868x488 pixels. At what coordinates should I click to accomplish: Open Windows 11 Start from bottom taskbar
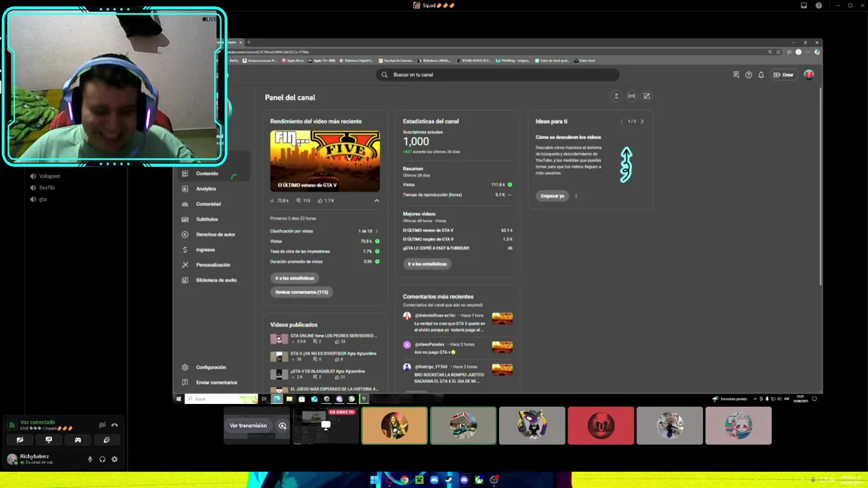[x=374, y=480]
